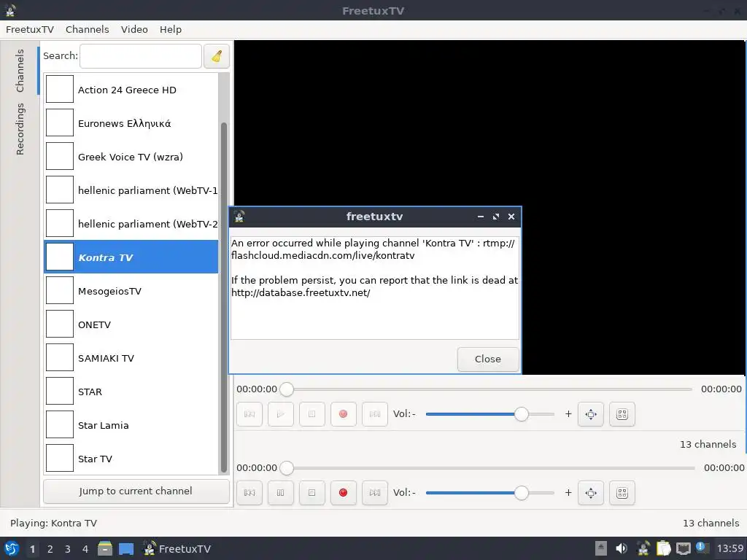Select Star Lamia channel
The height and width of the screenshot is (560, 747).
131,425
